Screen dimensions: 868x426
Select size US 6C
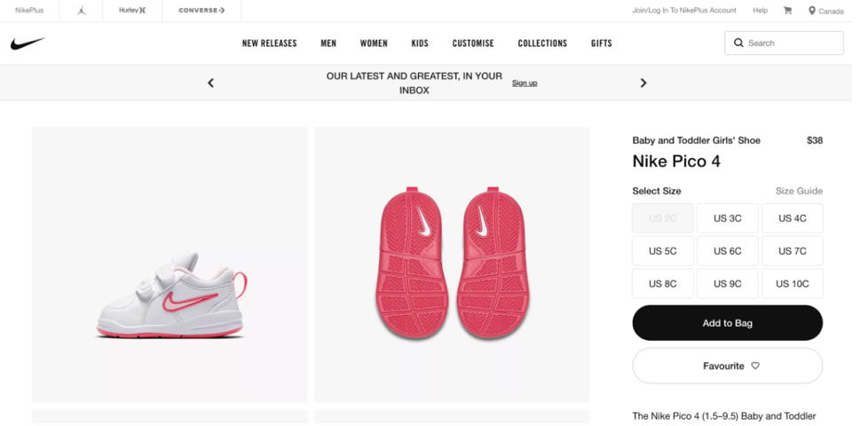click(728, 250)
